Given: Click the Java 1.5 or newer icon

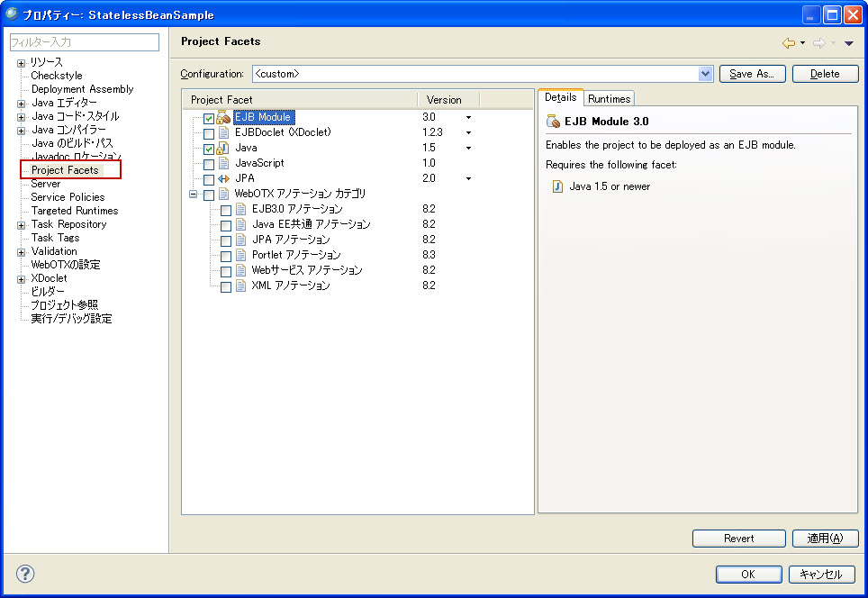Looking at the screenshot, I should coord(557,186).
